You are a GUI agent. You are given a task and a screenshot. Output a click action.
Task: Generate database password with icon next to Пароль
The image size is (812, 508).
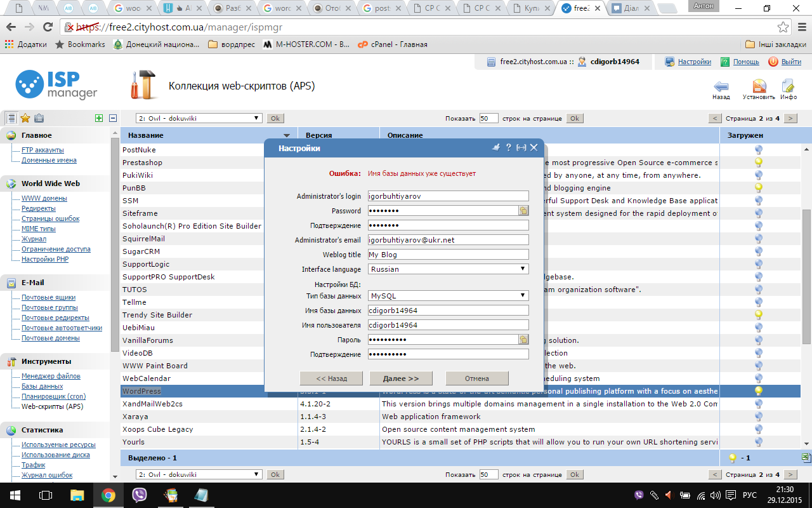(x=523, y=340)
